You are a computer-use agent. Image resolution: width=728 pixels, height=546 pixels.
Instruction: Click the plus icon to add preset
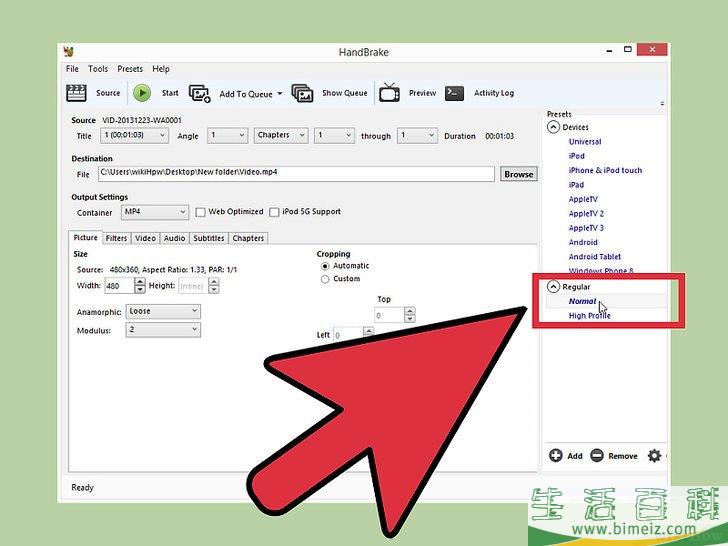click(555, 455)
